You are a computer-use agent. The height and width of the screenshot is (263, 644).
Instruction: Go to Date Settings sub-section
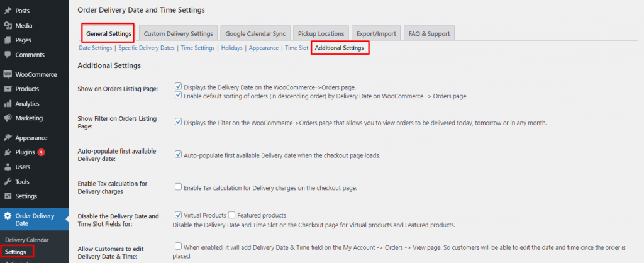point(96,48)
